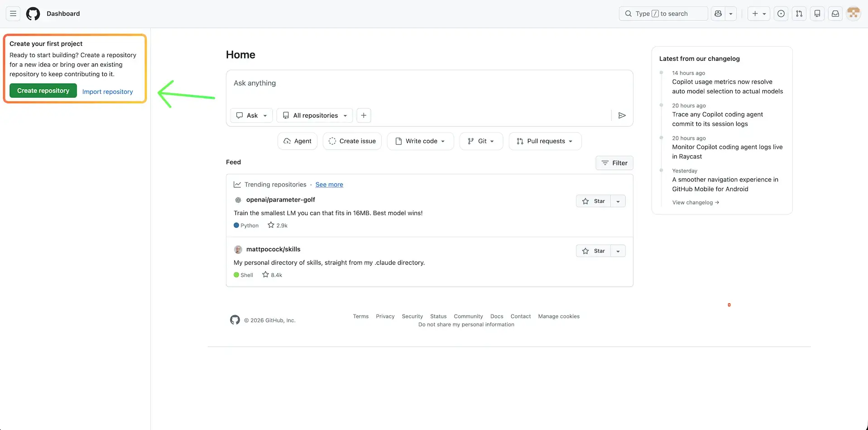Expand the list dropdown next to parameter-golf Star
868x430 pixels.
coord(618,201)
